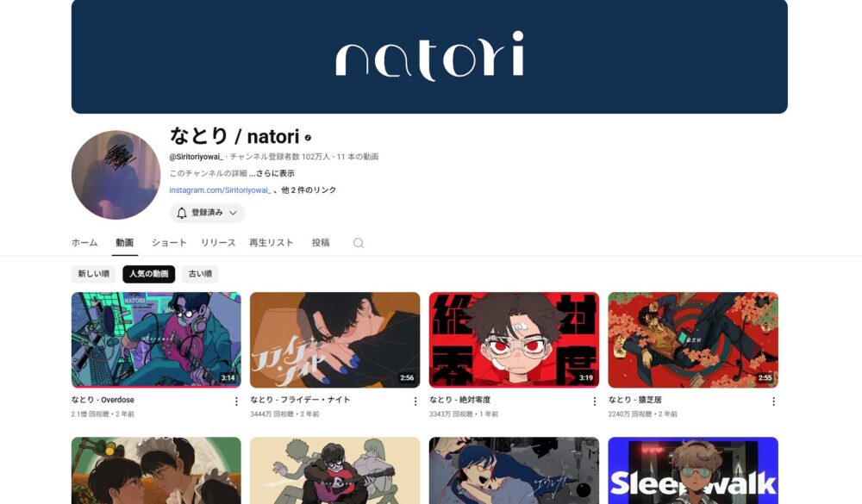Click the verified badge next to natori
The height and width of the screenshot is (504, 862).
308,137
